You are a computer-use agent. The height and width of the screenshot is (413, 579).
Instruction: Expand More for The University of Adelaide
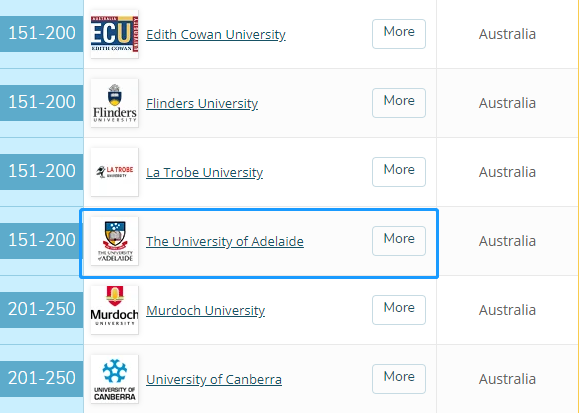(x=399, y=241)
